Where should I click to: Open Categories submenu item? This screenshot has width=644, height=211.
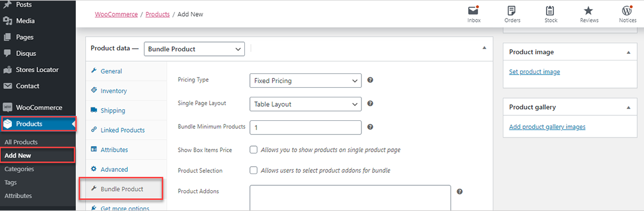click(19, 168)
